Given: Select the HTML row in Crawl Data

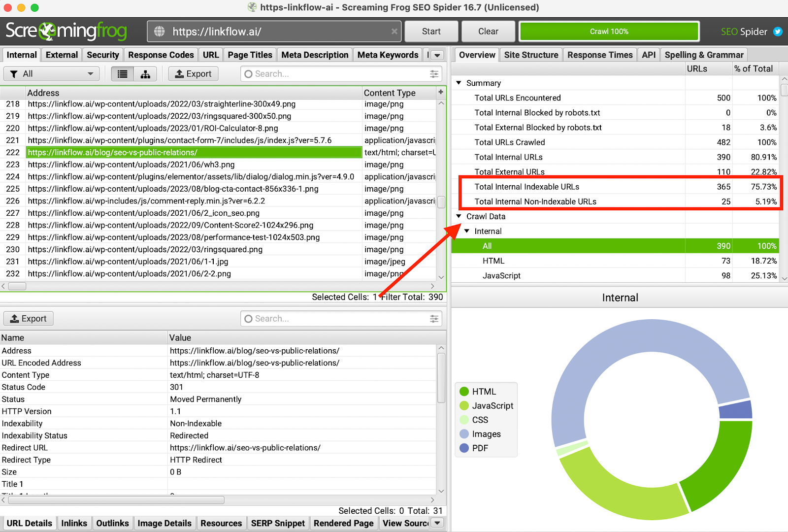Looking at the screenshot, I should click(615, 261).
